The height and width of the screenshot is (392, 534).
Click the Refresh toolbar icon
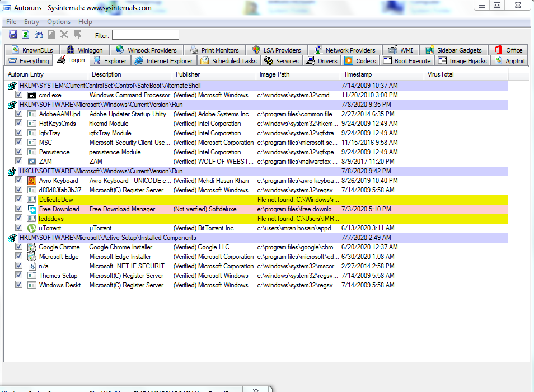tap(26, 35)
